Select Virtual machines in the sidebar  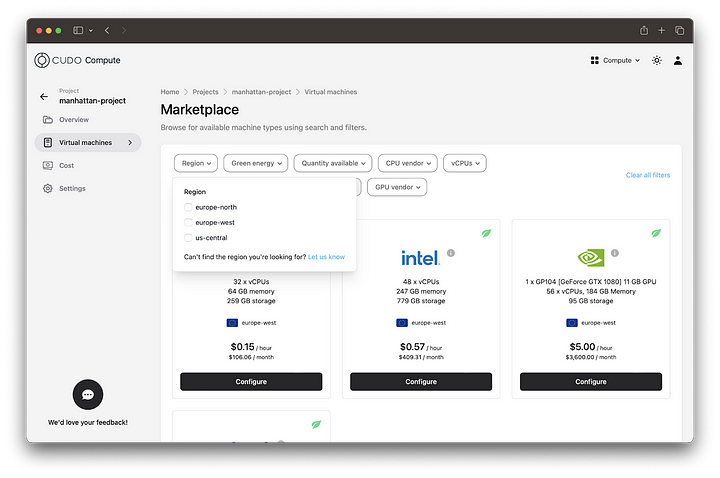click(x=88, y=142)
